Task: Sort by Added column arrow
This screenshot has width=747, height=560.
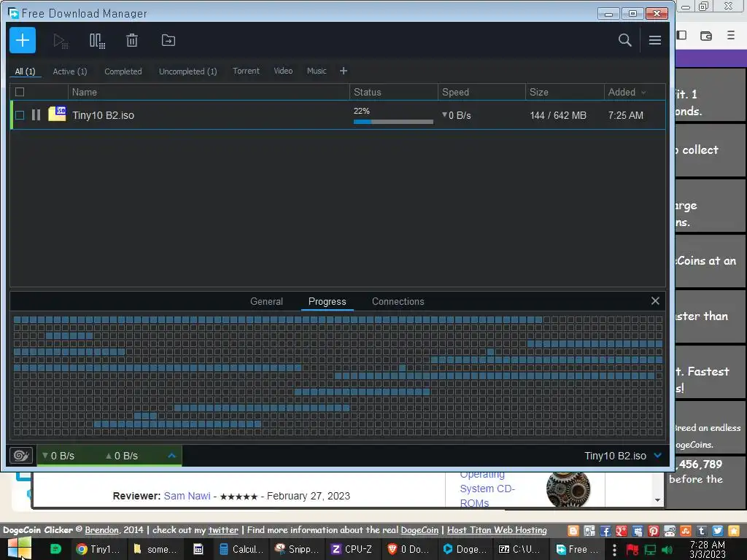Action: (x=643, y=93)
